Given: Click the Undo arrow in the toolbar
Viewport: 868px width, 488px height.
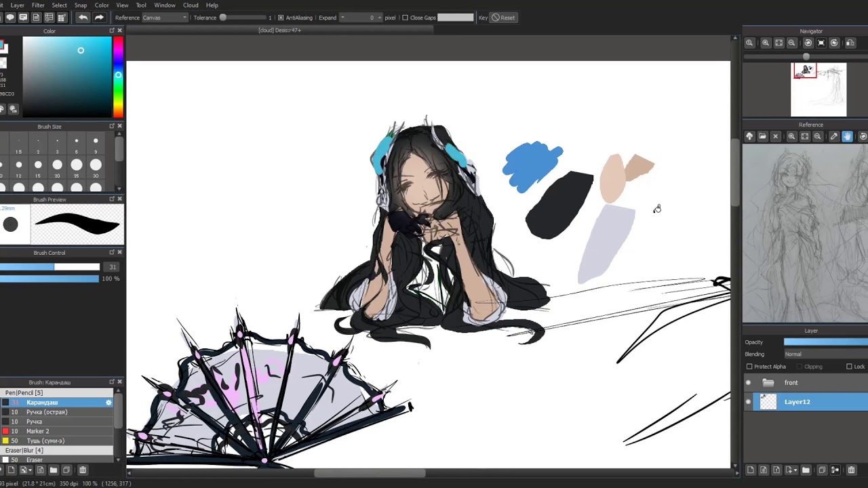Looking at the screenshot, I should 83,18.
